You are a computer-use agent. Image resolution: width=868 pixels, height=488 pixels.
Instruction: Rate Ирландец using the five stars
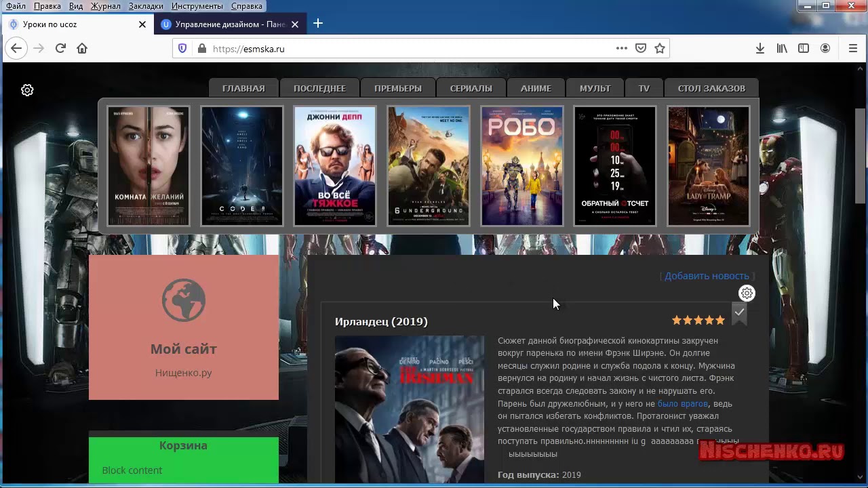pos(698,320)
